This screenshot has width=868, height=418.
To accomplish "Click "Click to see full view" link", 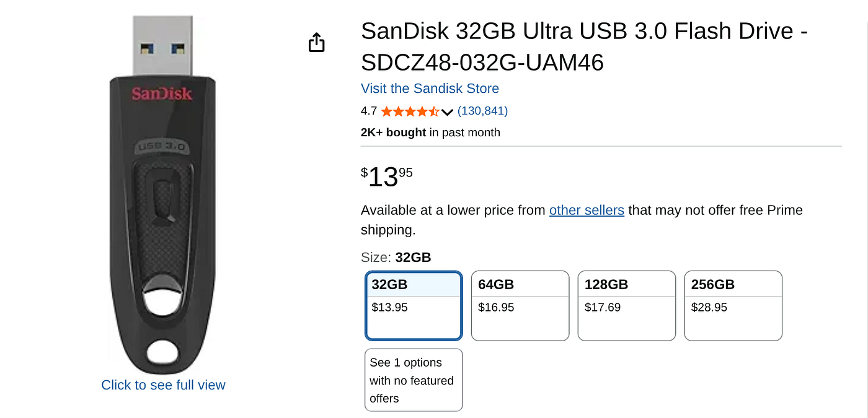I will [x=163, y=385].
